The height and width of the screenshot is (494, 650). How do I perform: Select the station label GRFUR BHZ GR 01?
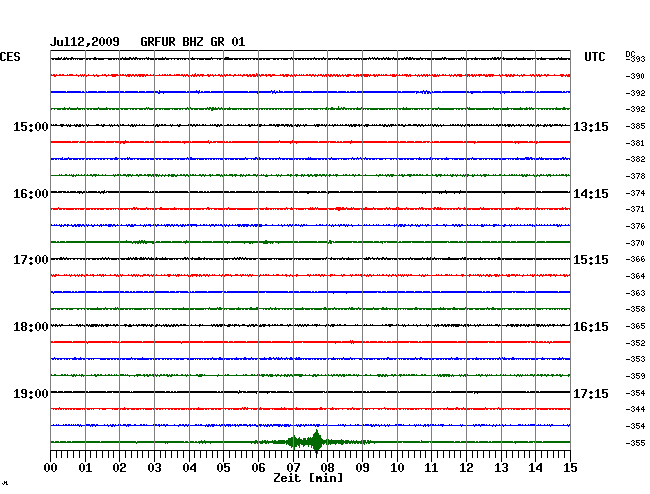[x=193, y=42]
